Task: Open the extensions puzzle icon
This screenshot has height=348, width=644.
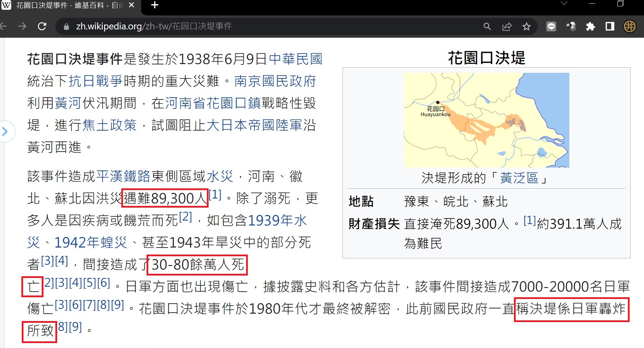Action: [590, 27]
